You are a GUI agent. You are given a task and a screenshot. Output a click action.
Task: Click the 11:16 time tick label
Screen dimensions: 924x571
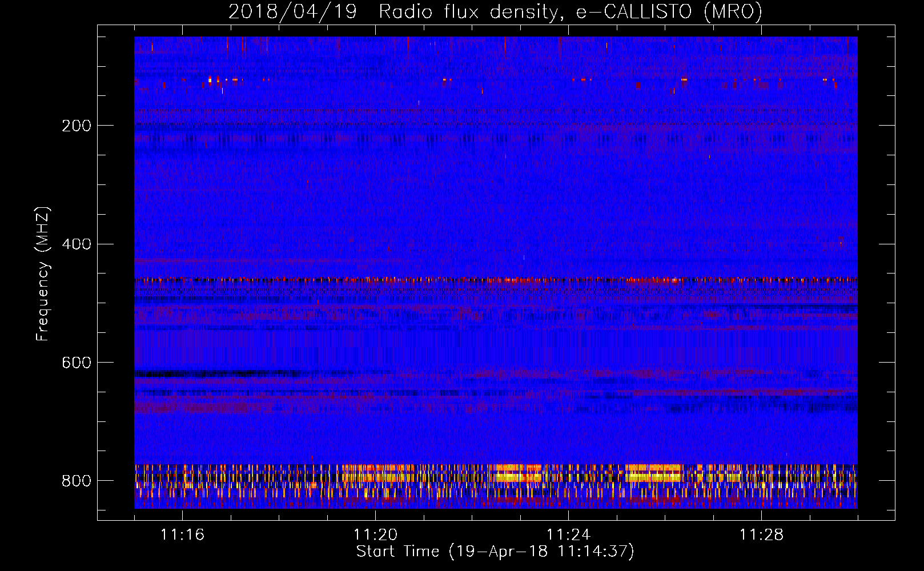click(x=182, y=534)
